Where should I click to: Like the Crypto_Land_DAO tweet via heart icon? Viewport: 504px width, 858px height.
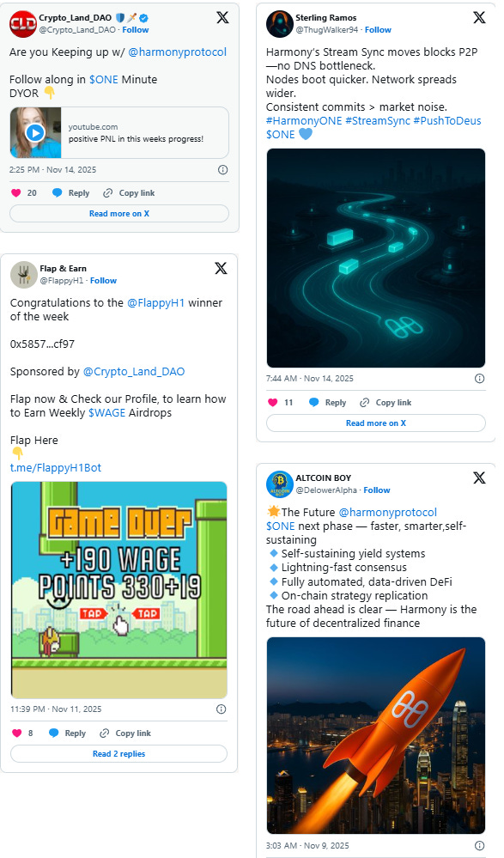(x=15, y=192)
